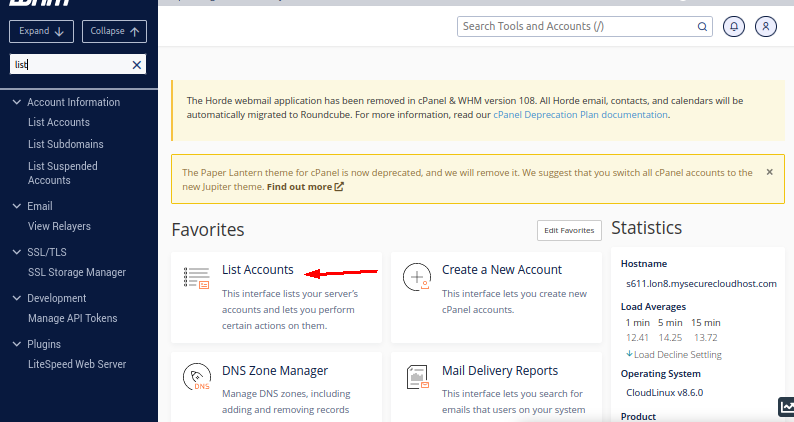
Task: Clear the sidebar search with X icon
Action: click(137, 64)
